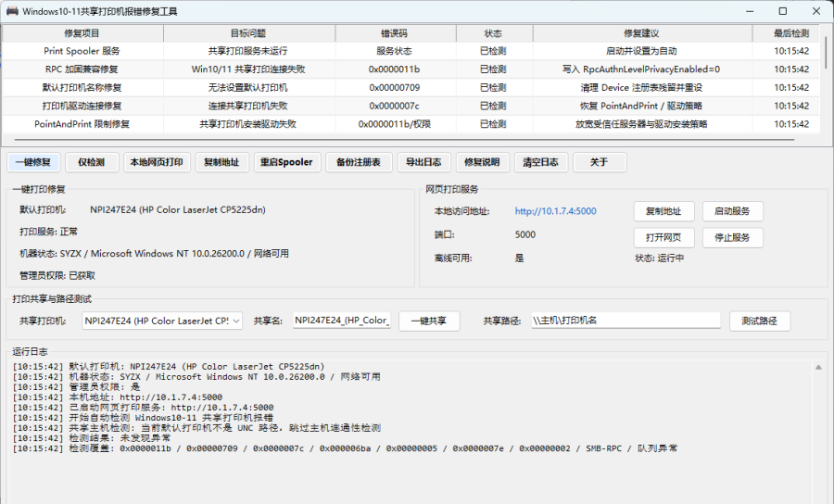Click the 状态 column header
The height and width of the screenshot is (504, 834).
(494, 33)
